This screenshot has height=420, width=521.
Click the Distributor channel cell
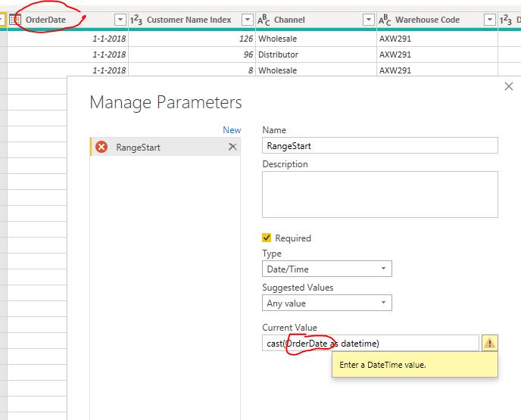coord(316,54)
